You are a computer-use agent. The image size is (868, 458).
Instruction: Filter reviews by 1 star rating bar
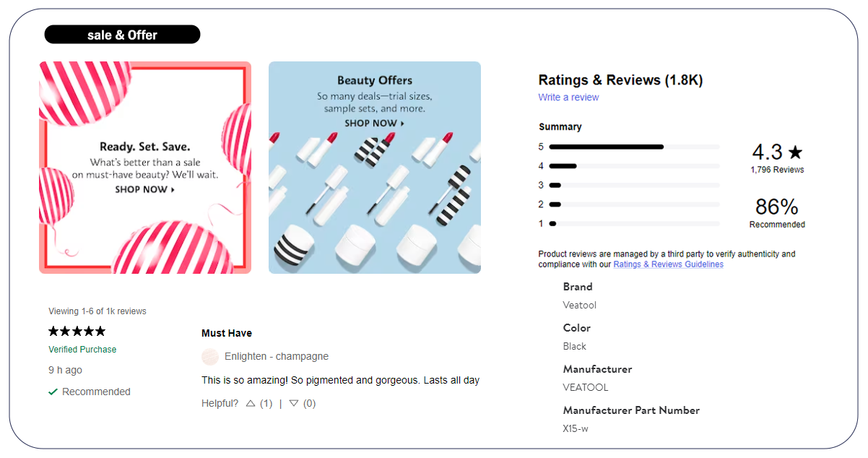click(x=634, y=224)
